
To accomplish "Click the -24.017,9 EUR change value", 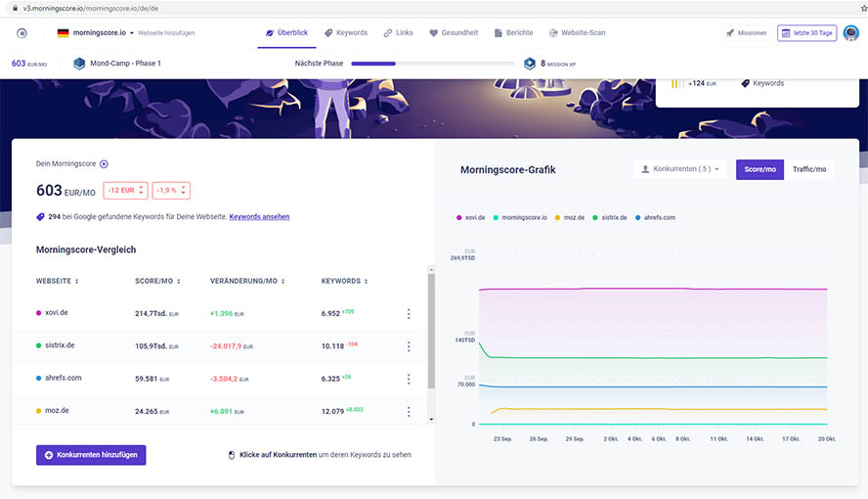I will tap(232, 346).
